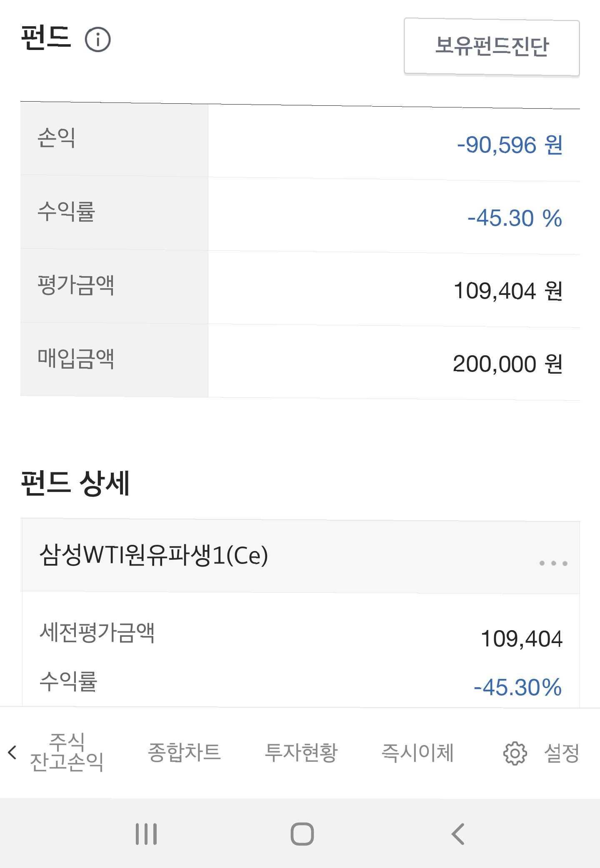Open the three-dot menu for 삼성WTI원유파생1(Ce)
The width and height of the screenshot is (600, 868).
pyautogui.click(x=553, y=563)
